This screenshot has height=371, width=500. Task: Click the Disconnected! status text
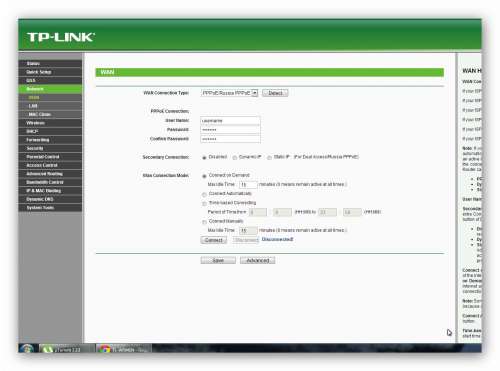point(277,239)
